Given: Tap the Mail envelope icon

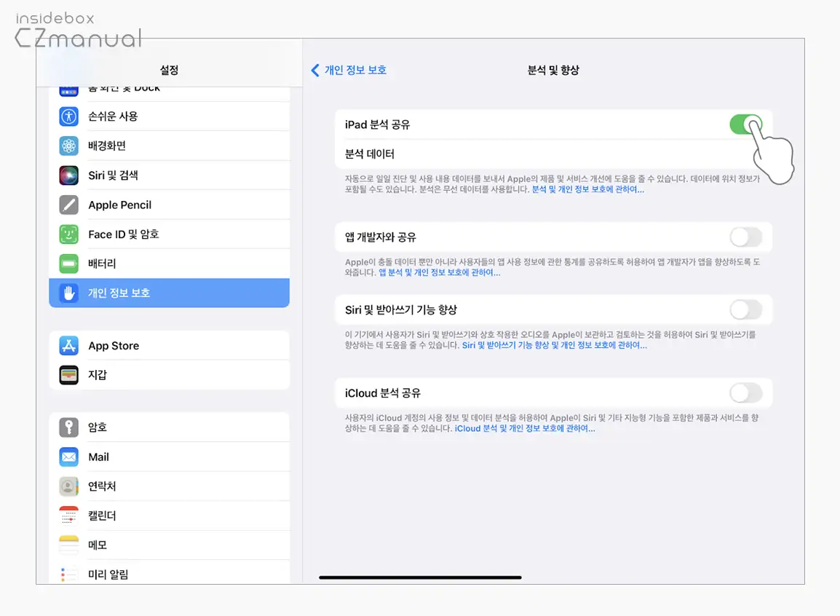Looking at the screenshot, I should point(68,457).
